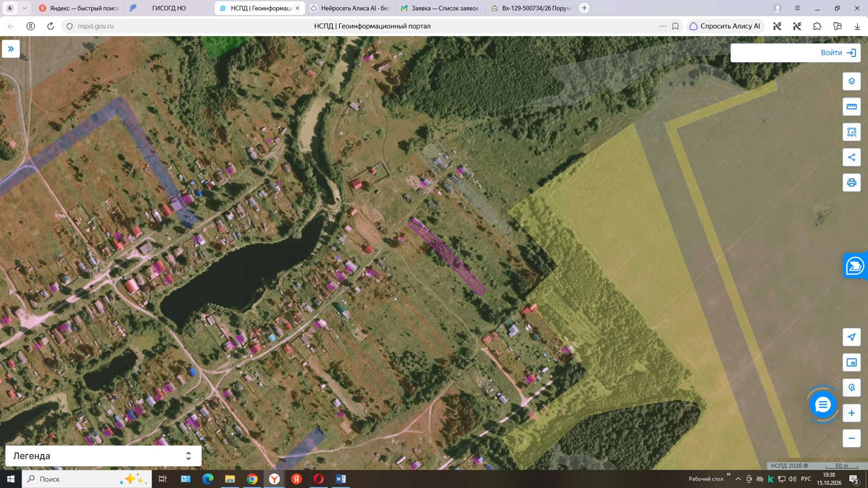This screenshot has height=488, width=868.
Task: Switch to Заявка — Список заявок tab
Action: 440,8
